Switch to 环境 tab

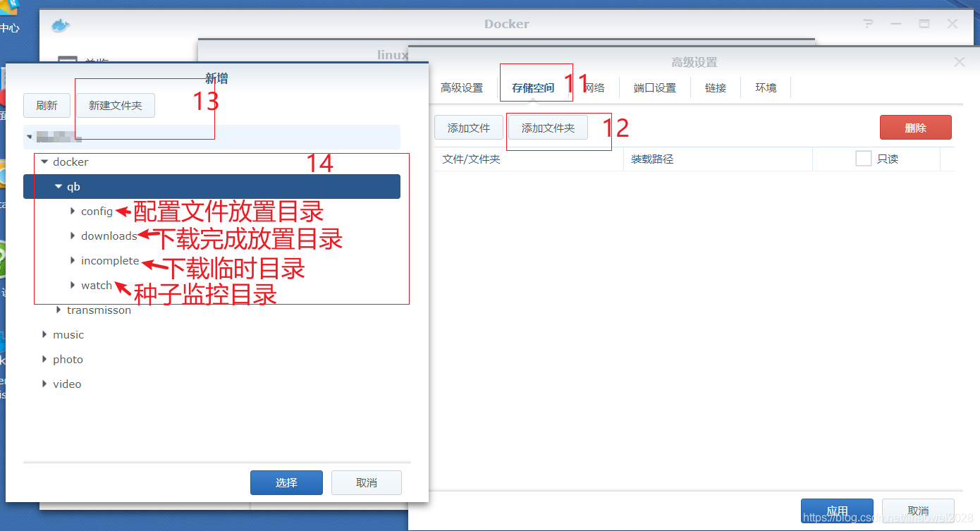click(766, 88)
